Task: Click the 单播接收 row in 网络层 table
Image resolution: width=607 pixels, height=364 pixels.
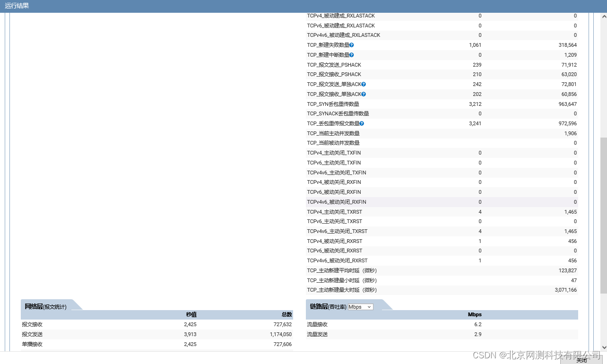Action: [157, 344]
